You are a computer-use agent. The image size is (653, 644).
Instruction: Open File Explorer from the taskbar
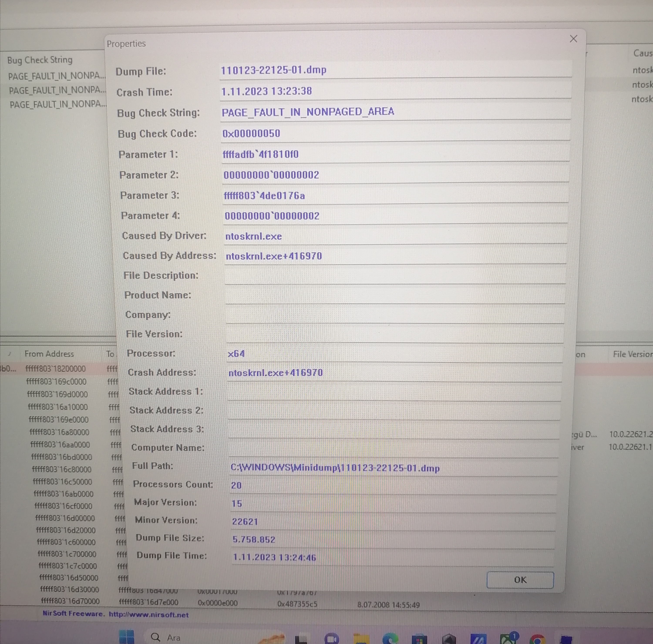361,639
